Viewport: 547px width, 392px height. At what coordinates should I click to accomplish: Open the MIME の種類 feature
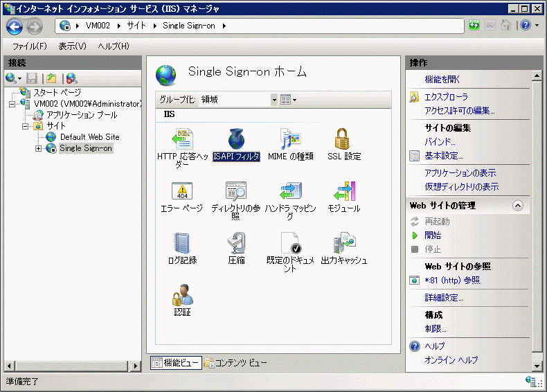click(290, 144)
